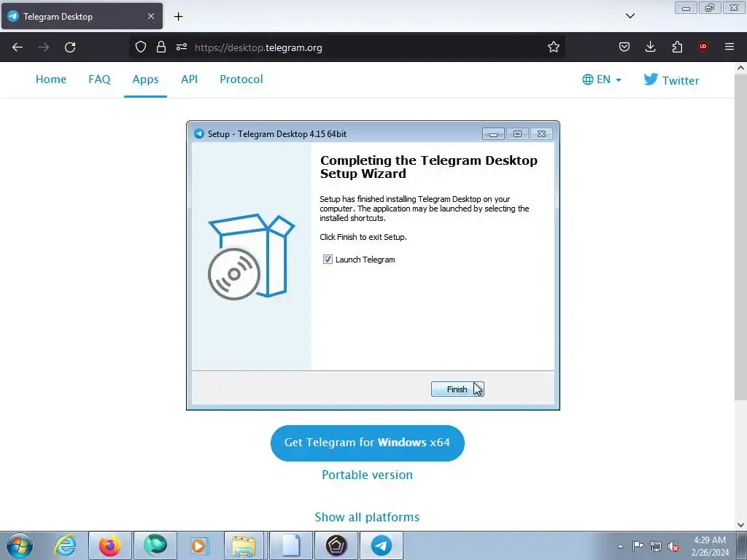Click Show all platforms link

367,517
